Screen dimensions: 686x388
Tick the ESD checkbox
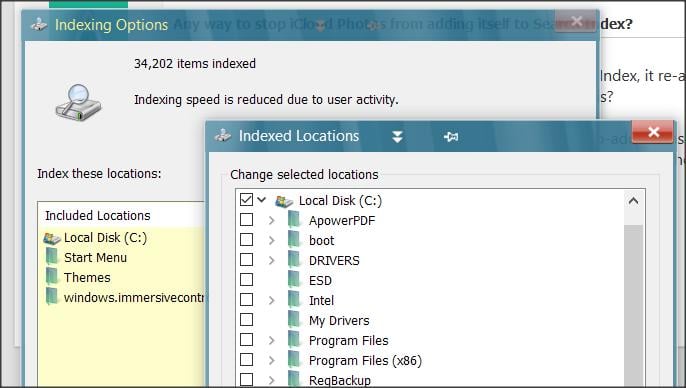[246, 280]
